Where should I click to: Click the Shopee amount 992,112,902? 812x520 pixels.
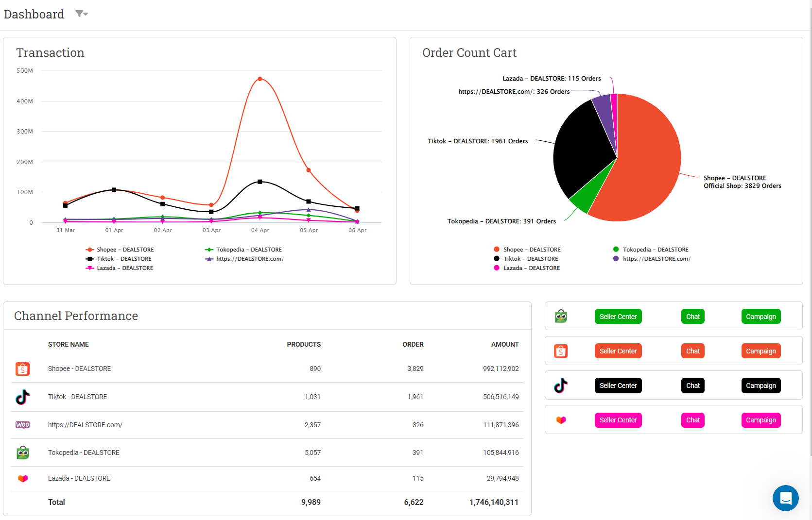501,369
